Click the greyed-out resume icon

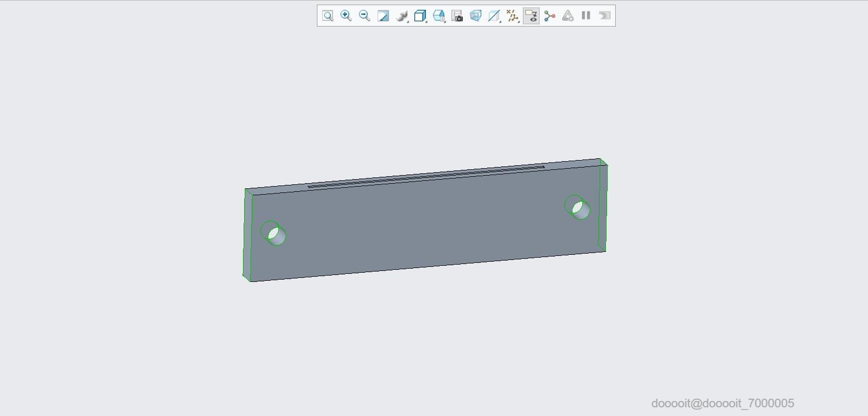(604, 16)
